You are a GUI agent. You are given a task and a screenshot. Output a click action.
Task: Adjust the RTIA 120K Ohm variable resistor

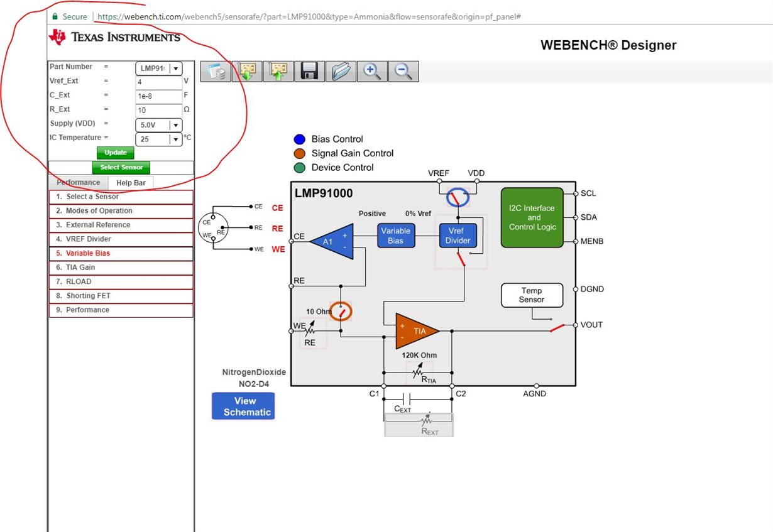[419, 372]
